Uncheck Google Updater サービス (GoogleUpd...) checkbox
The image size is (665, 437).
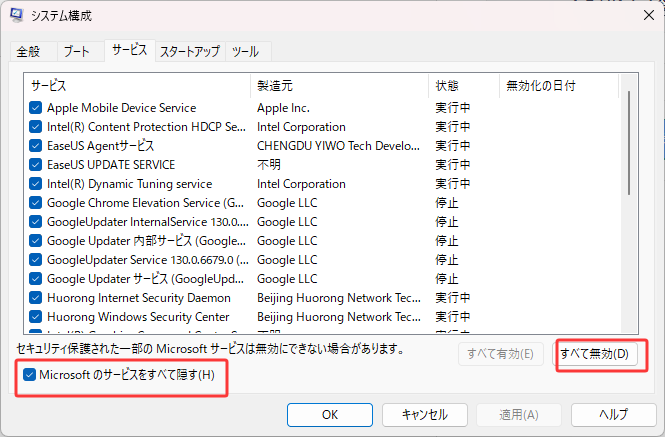click(36, 279)
